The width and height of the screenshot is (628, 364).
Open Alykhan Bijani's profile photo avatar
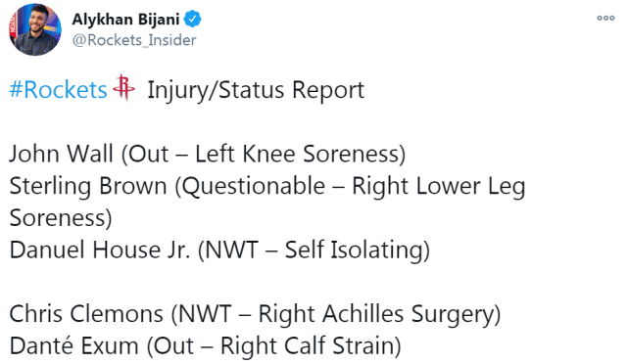[35, 29]
